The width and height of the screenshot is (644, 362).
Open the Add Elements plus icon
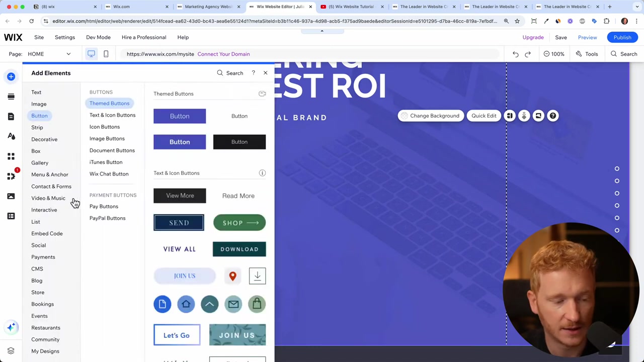11,76
